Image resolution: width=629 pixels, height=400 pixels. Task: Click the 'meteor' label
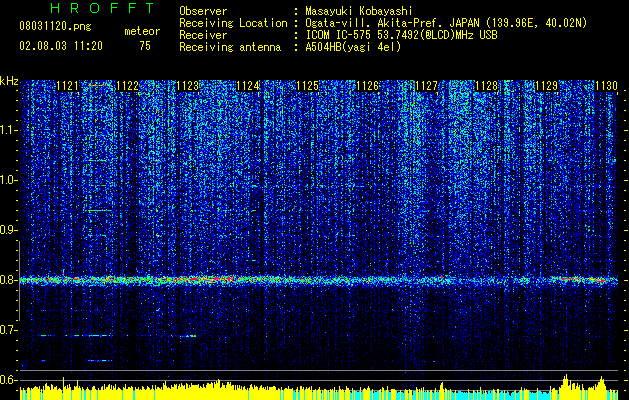142,31
